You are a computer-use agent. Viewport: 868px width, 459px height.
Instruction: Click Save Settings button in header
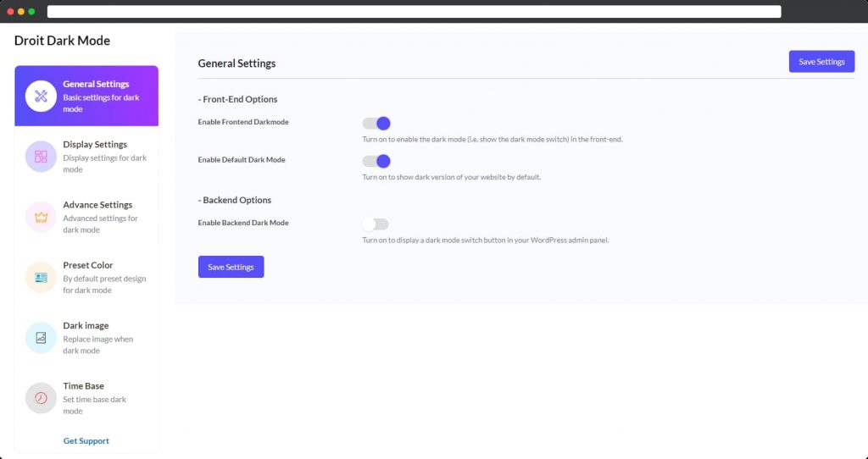pos(821,61)
